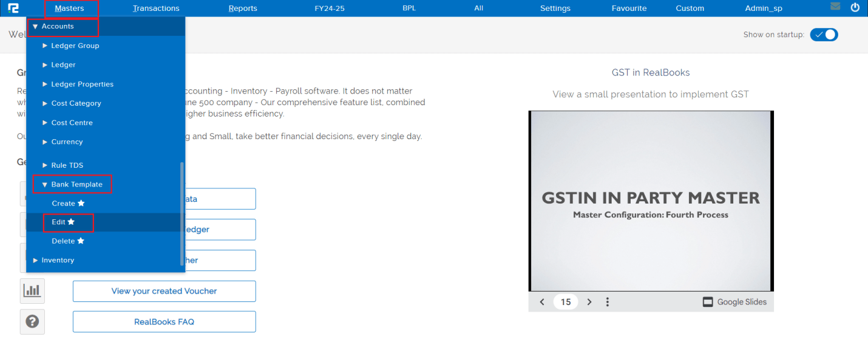This screenshot has height=364, width=868.
Task: Toggle the Show on startup switch
Action: 824,35
